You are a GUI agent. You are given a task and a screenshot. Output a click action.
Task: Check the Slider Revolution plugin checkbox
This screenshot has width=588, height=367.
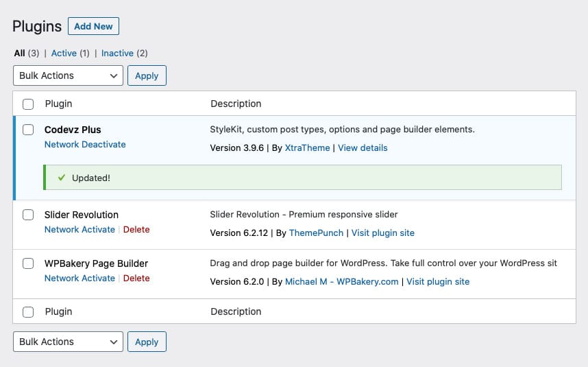[x=28, y=215]
